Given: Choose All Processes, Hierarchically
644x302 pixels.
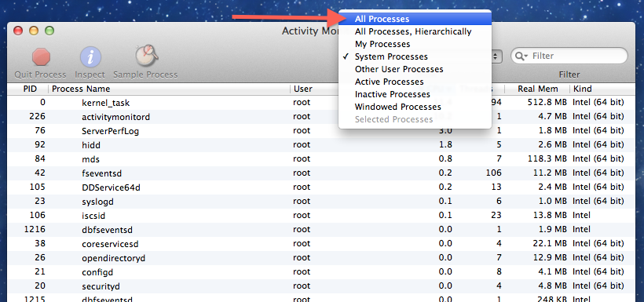Looking at the screenshot, I should (415, 31).
